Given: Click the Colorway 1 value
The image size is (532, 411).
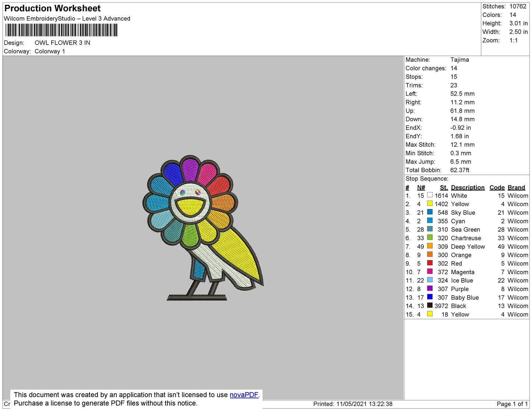Looking at the screenshot, I should (x=50, y=51).
